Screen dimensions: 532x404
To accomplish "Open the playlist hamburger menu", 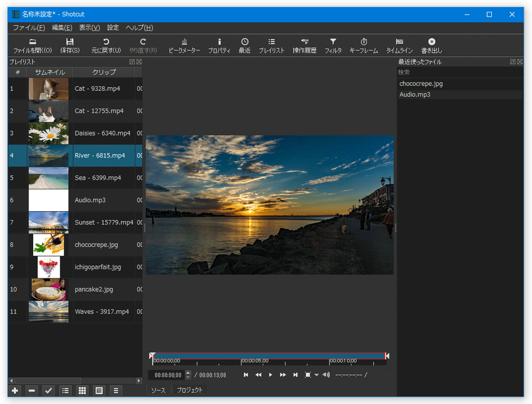I will pyautogui.click(x=116, y=391).
